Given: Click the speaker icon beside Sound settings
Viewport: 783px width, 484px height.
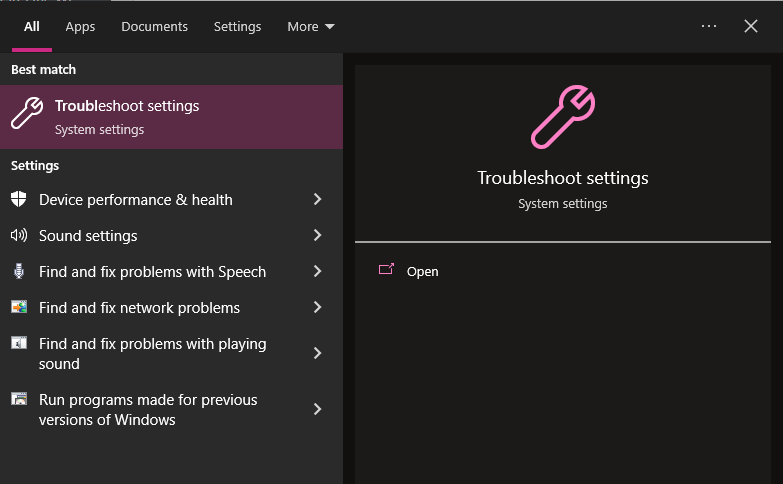Looking at the screenshot, I should point(19,236).
